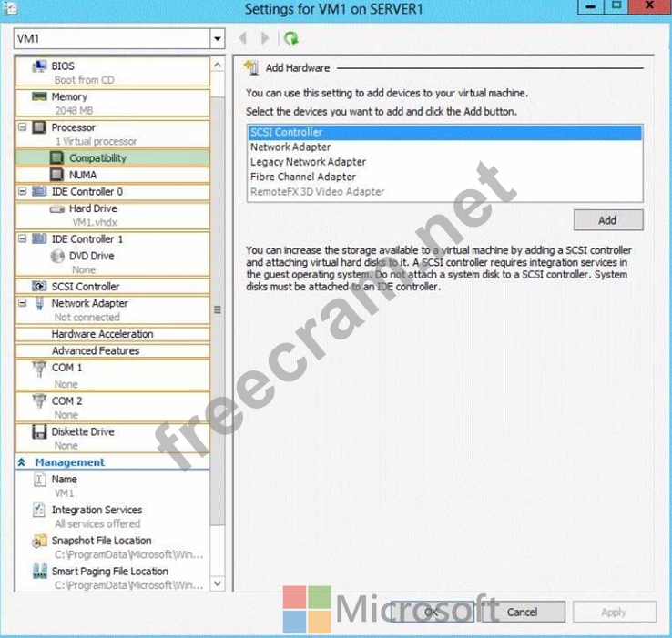This screenshot has height=638, width=672.
Task: Click the Smart Paging File Location icon
Action: [39, 572]
